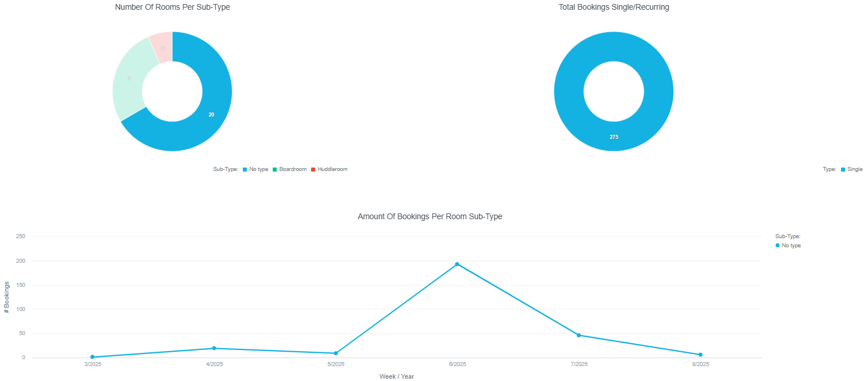Select the data point above 4/2025
The image size is (868, 381).
[214, 348]
